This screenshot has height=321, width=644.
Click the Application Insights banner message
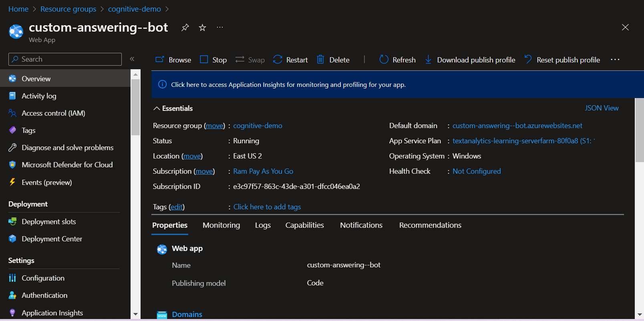tap(288, 84)
